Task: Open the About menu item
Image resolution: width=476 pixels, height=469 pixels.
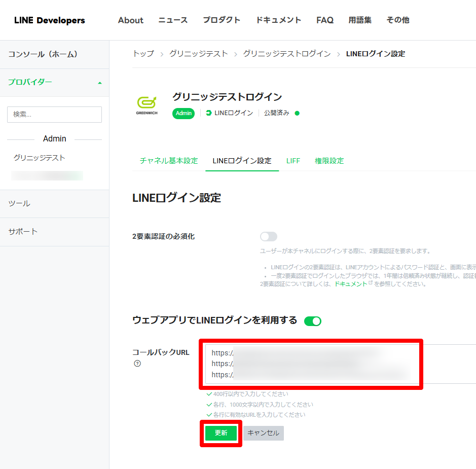Action: pos(131,20)
